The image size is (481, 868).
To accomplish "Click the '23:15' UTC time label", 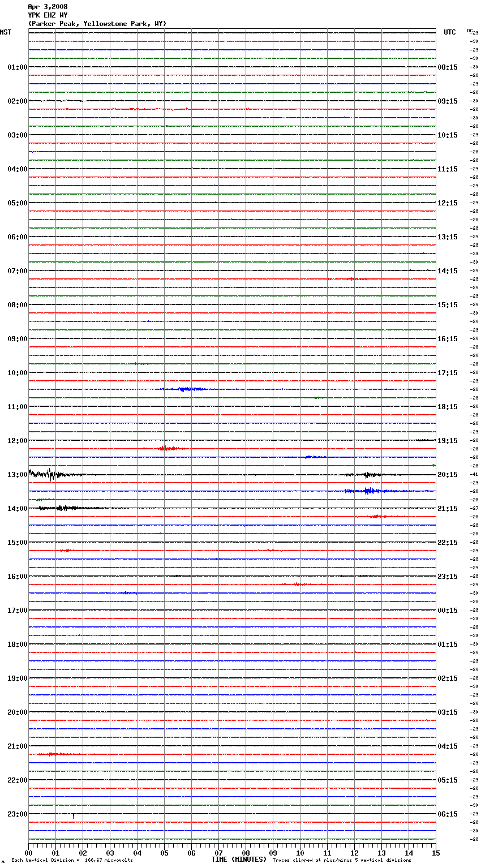I will pyautogui.click(x=448, y=577).
